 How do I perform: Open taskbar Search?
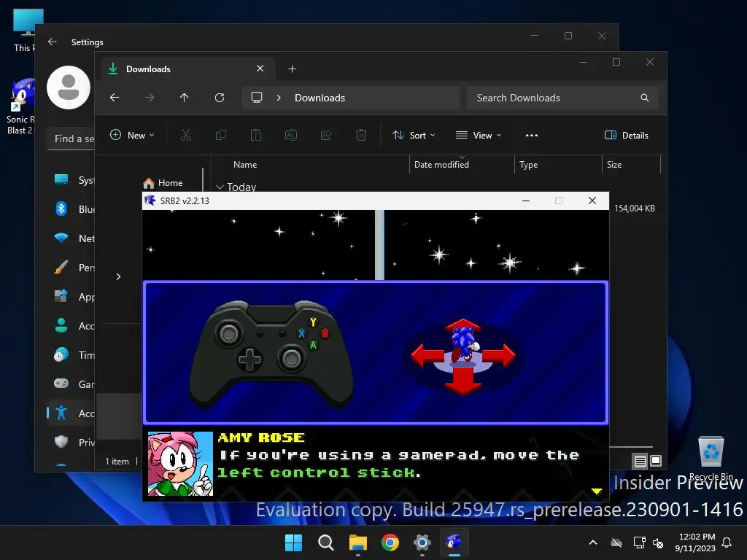click(326, 542)
